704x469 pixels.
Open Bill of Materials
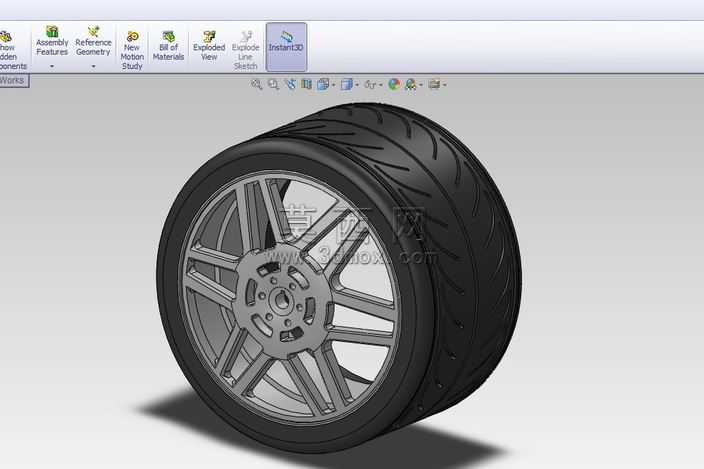168,46
